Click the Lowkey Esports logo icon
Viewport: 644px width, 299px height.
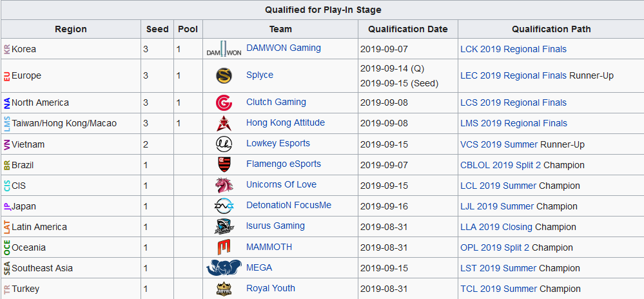point(224,144)
